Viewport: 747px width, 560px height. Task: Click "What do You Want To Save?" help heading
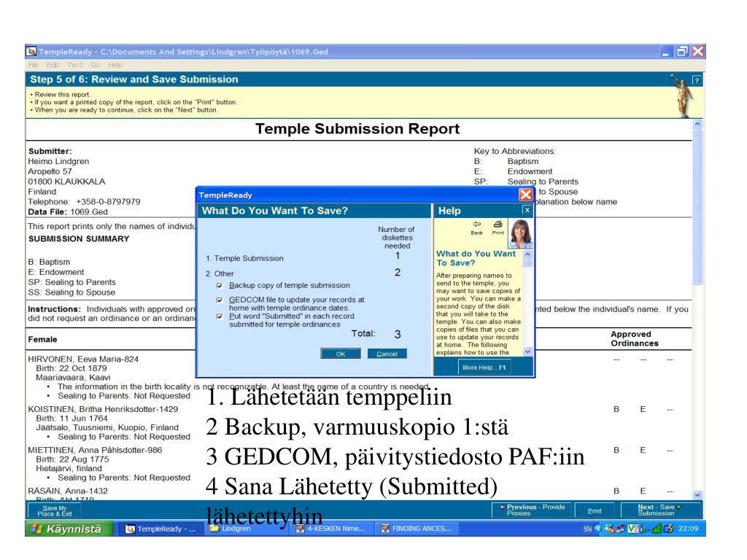[x=476, y=258]
